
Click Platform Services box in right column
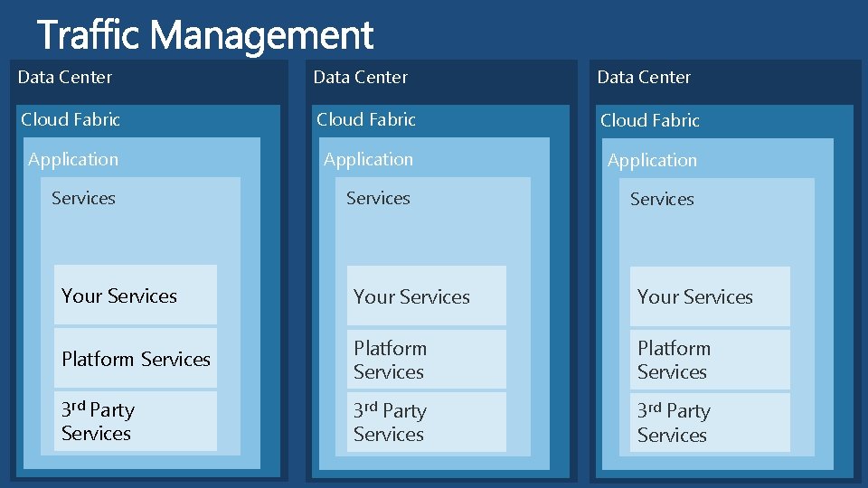pyautogui.click(x=711, y=361)
